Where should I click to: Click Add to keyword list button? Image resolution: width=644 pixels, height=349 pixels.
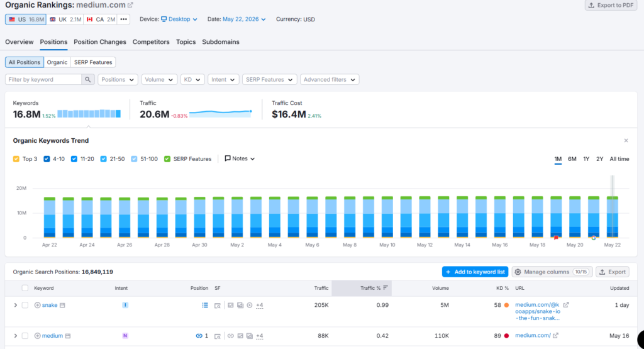click(475, 272)
